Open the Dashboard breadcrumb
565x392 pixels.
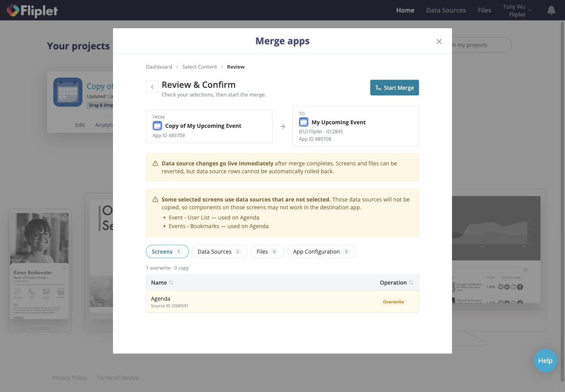(x=159, y=67)
